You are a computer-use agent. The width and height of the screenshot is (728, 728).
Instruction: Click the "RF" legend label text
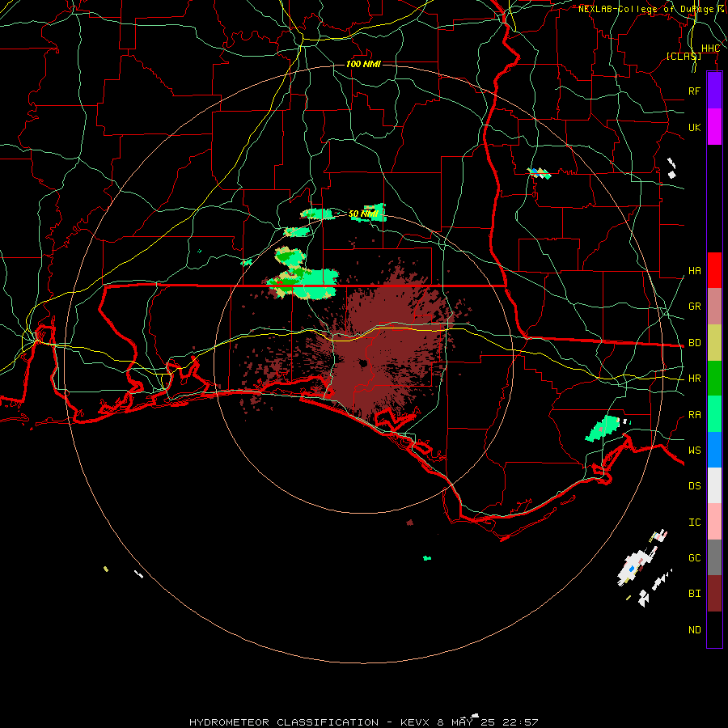point(694,91)
